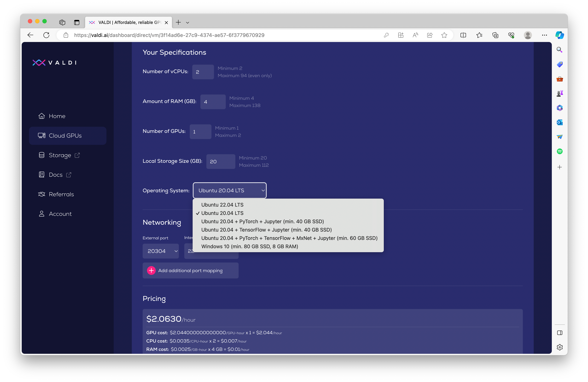Click the Number of GPUs field
Viewport: 588px width, 382px height.
200,132
